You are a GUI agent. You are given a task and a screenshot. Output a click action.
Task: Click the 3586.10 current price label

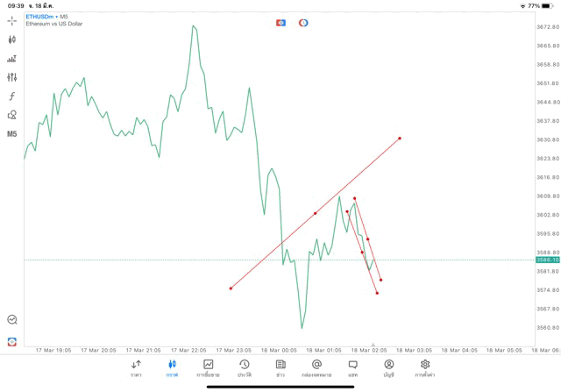[x=547, y=260]
